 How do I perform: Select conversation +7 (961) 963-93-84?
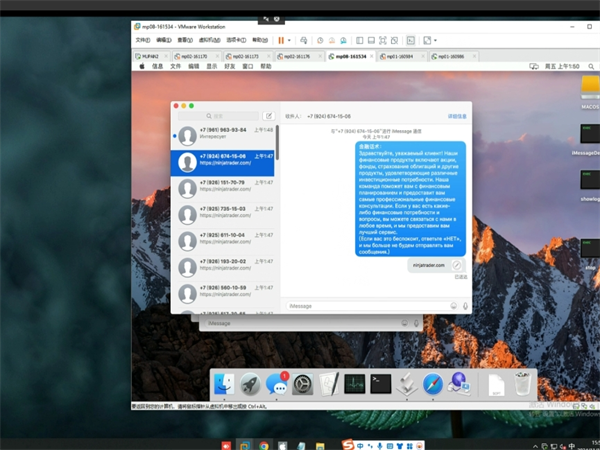225,134
